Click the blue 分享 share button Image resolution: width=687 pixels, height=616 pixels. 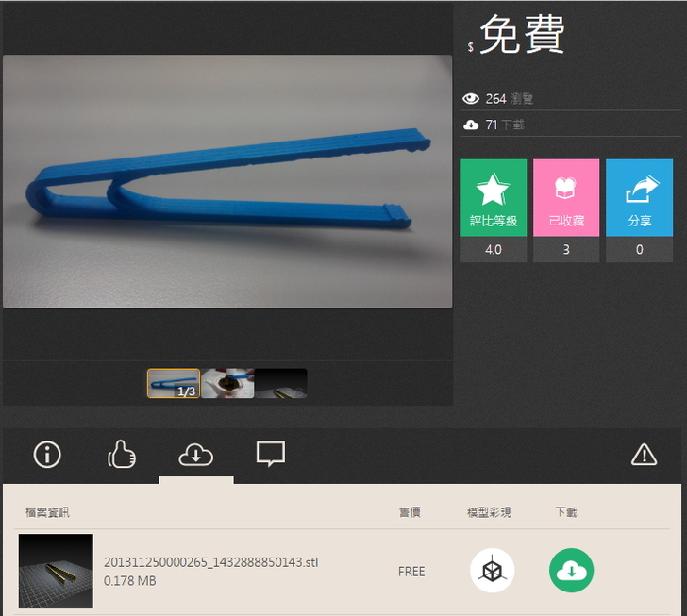[x=639, y=198]
